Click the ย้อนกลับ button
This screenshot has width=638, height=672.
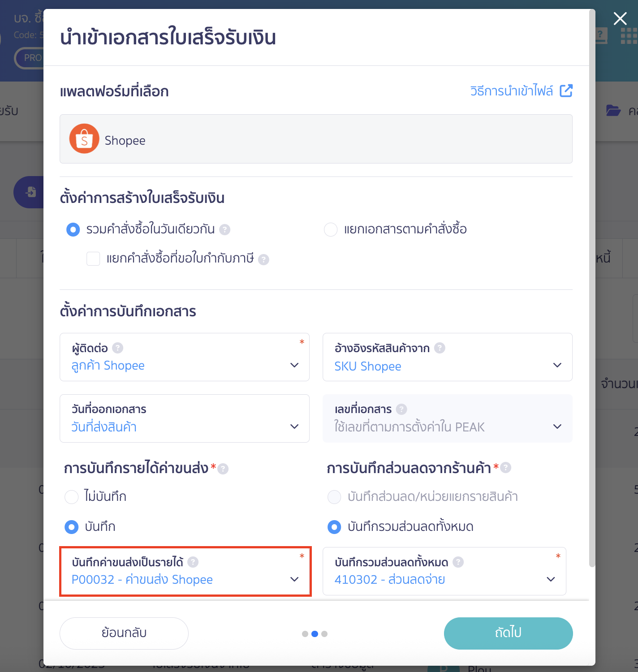click(x=124, y=633)
